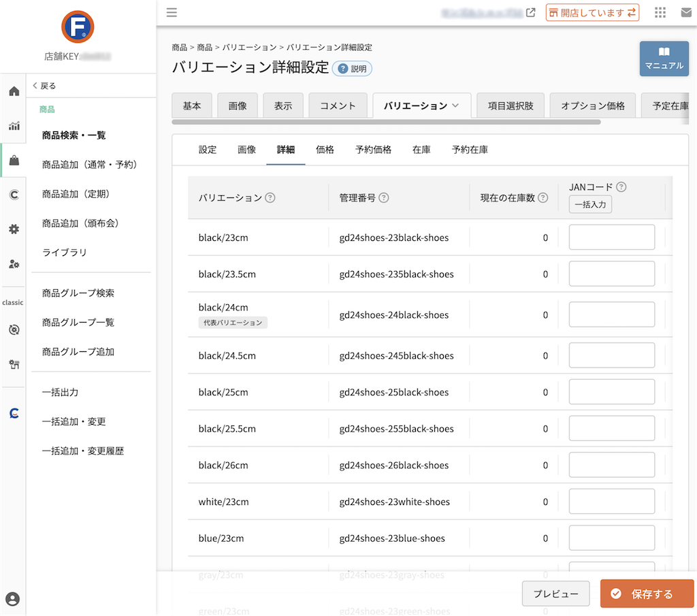Click JAN code field for black/24cm
Screen dimensions: 697x616
pos(612,314)
